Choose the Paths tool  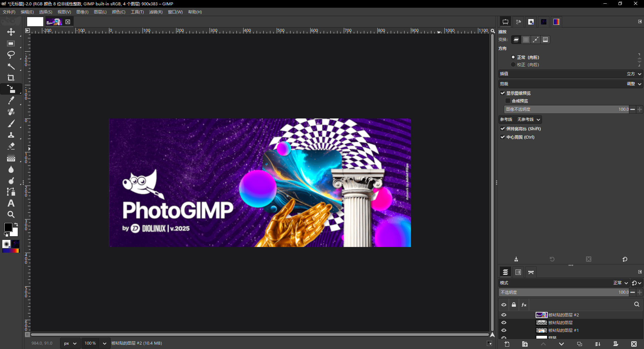coord(11,192)
